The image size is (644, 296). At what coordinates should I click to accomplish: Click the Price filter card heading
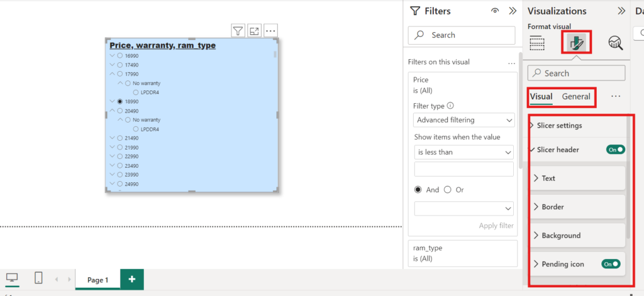[421, 80]
